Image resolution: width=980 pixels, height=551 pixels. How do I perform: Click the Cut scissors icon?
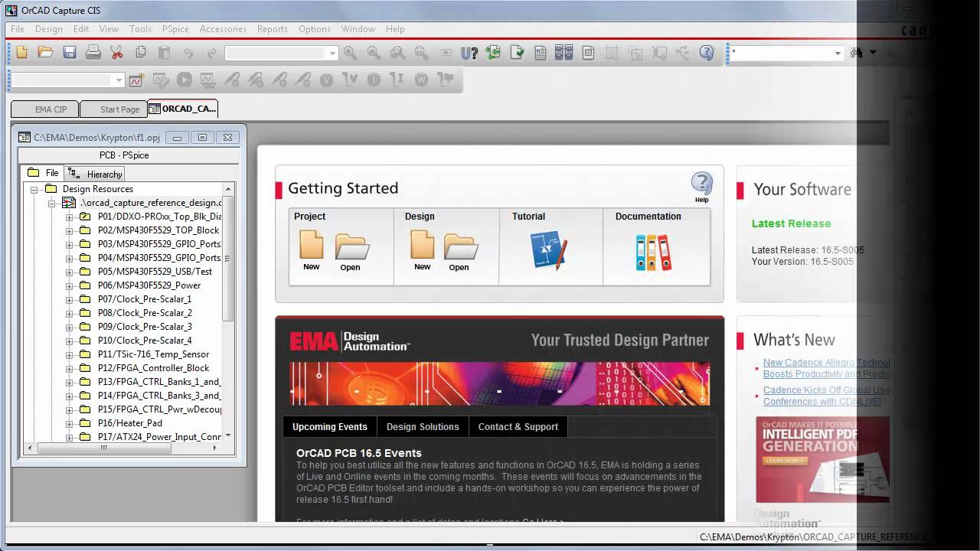116,52
